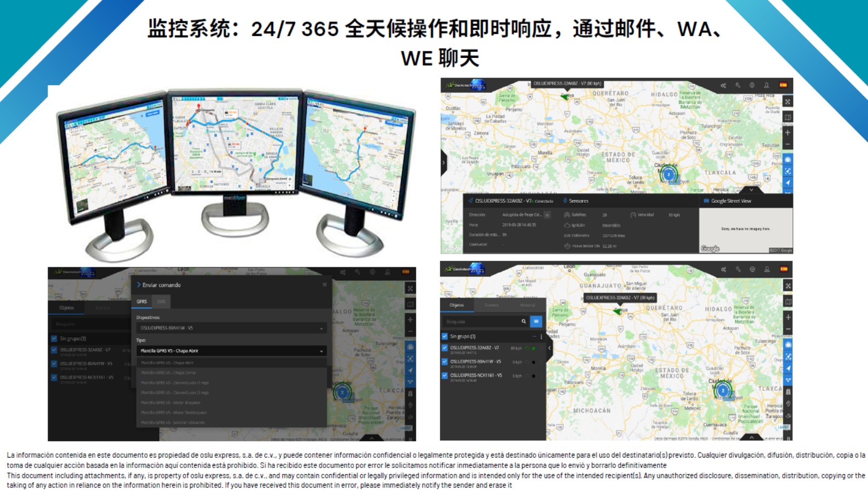The height and width of the screenshot is (491, 868).
Task: Click the magnifier search icon in Búsqueda field
Action: tap(524, 322)
